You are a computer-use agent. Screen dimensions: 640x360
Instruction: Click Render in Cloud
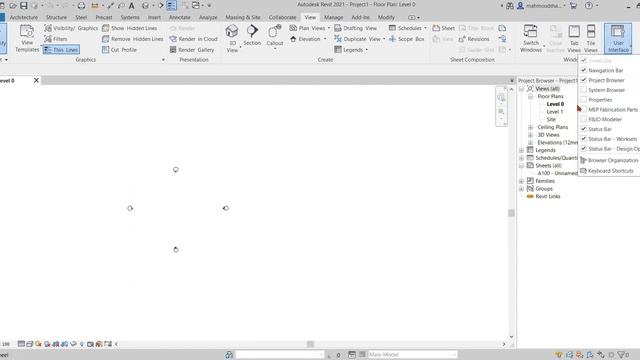tap(193, 39)
